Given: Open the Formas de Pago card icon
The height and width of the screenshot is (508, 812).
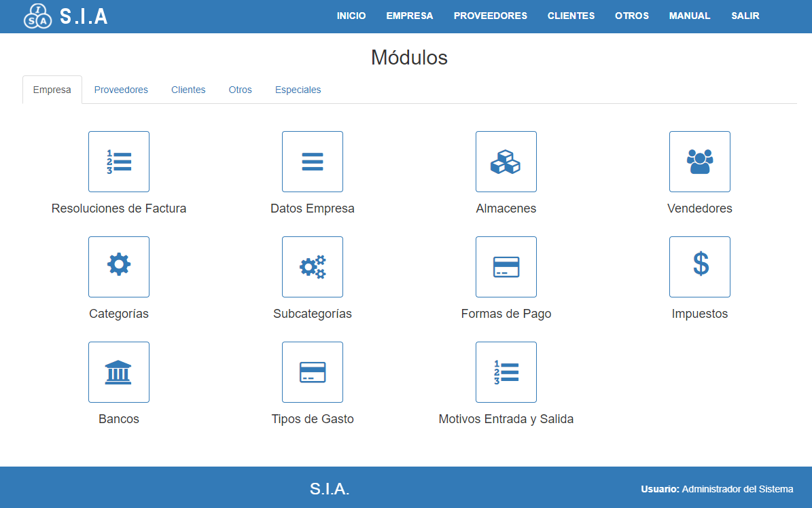Looking at the screenshot, I should (506, 267).
